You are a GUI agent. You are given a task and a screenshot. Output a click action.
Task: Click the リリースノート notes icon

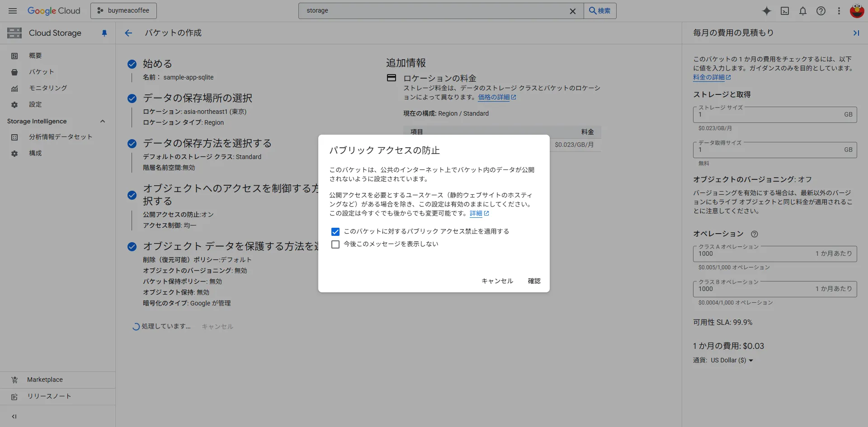pyautogui.click(x=14, y=397)
